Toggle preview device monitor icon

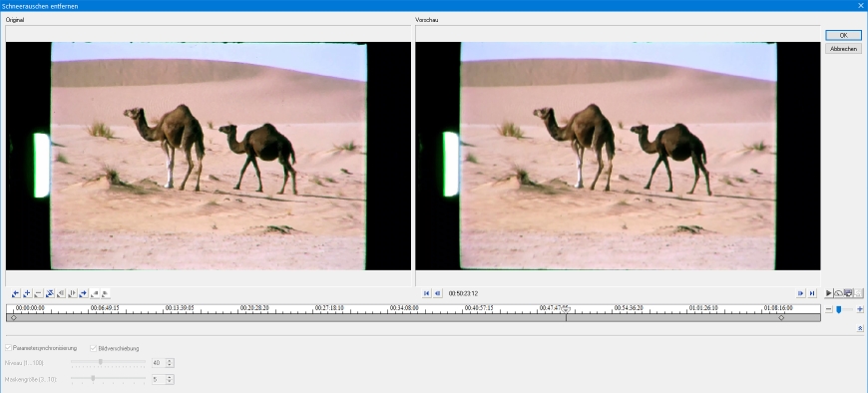(x=848, y=293)
